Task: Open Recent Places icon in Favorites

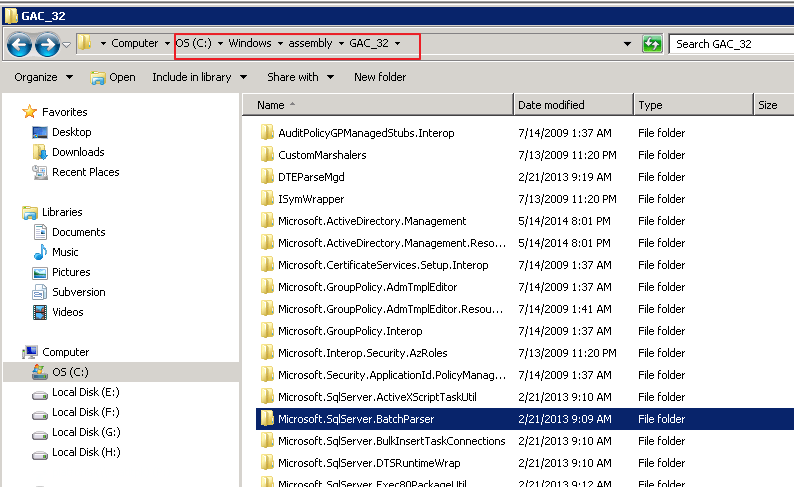Action: coord(39,172)
